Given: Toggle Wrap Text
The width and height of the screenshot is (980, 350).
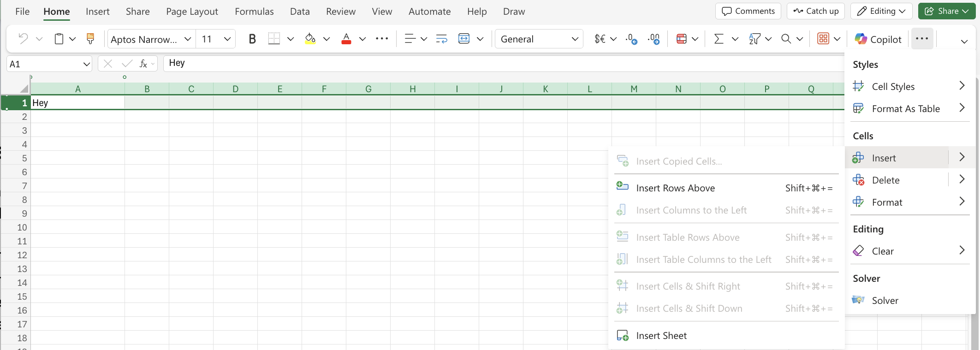Looking at the screenshot, I should [441, 39].
